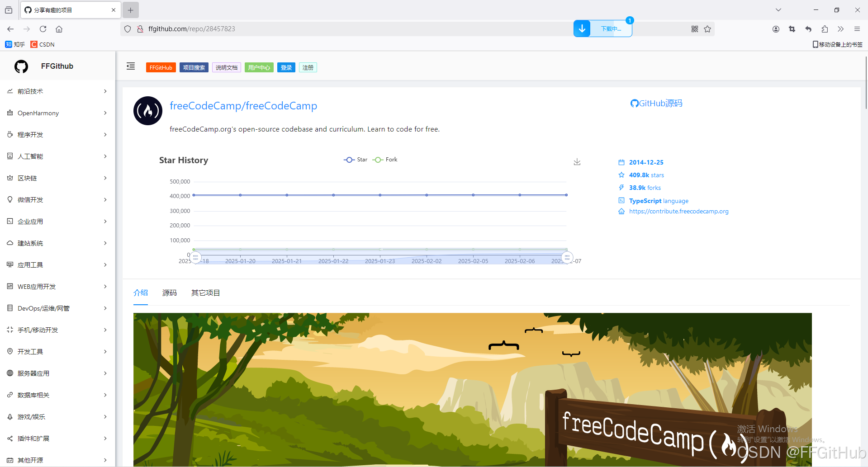Screen dimensions: 868x467
Task: Click the 登录 login button
Action: coord(286,67)
